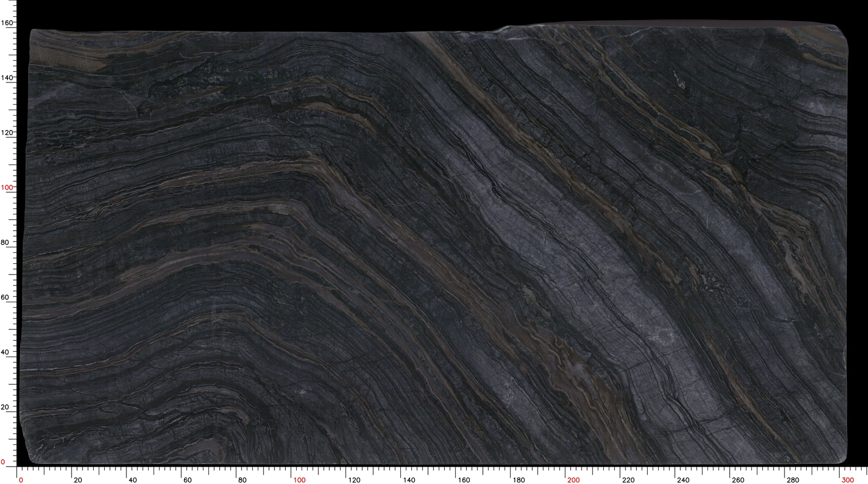Select the 140 mark on the vertical ruler

tap(7, 78)
